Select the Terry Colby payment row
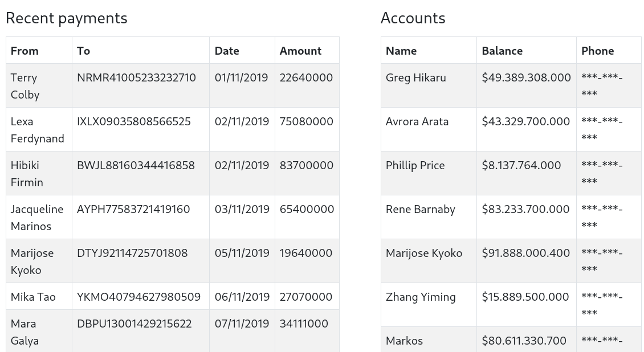This screenshot has height=352, width=644. coord(172,86)
